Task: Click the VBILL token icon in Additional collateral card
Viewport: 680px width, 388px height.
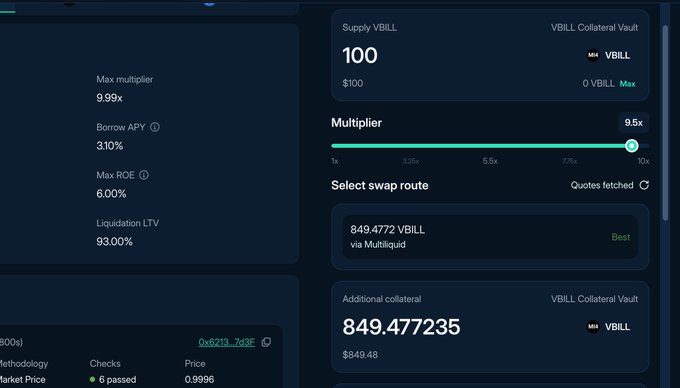Action: point(593,326)
